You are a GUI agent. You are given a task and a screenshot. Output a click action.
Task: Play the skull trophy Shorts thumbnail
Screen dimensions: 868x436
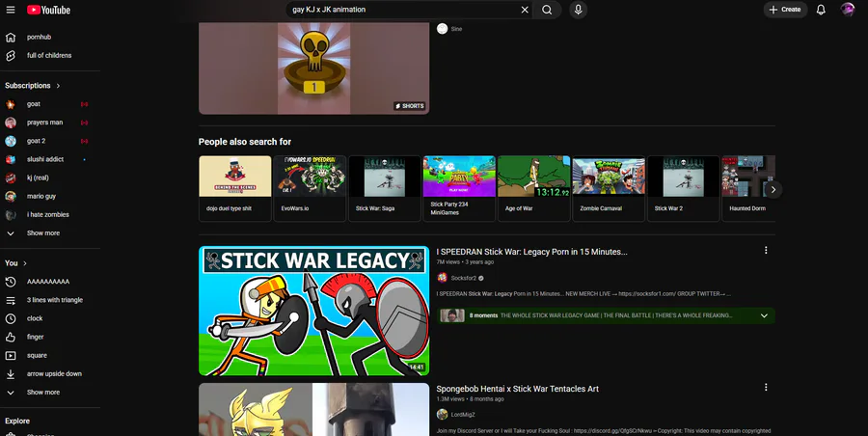(313, 68)
